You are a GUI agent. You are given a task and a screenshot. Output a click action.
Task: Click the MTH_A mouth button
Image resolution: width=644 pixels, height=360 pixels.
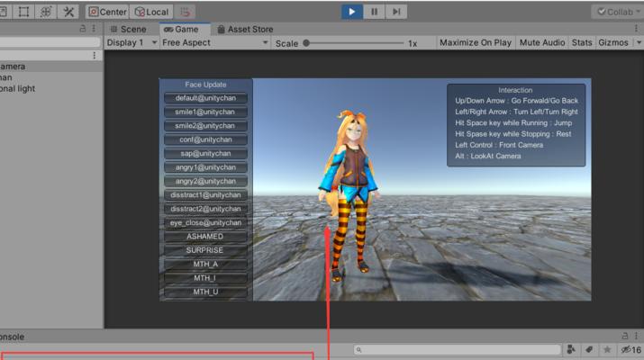(205, 265)
